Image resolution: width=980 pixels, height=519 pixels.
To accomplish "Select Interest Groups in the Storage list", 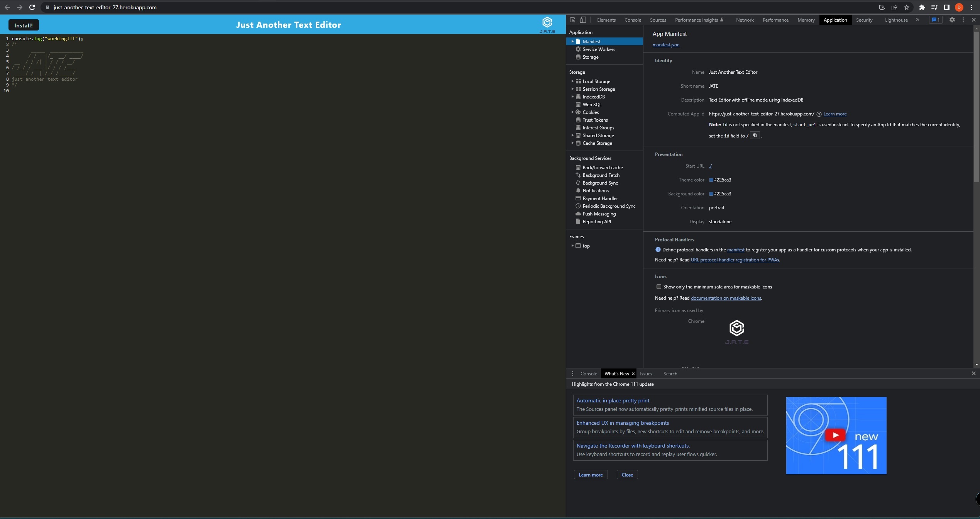I will point(598,128).
